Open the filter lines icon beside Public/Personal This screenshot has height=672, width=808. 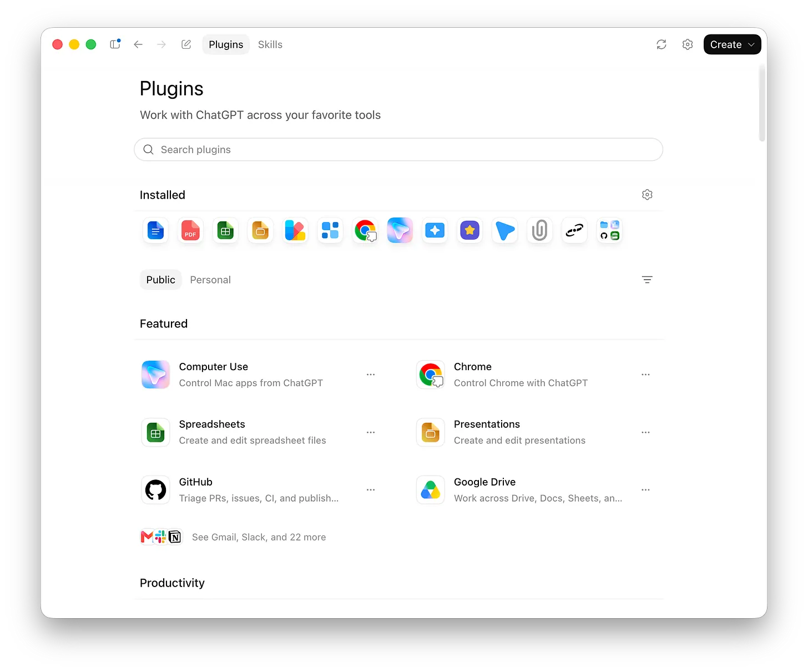pos(647,280)
